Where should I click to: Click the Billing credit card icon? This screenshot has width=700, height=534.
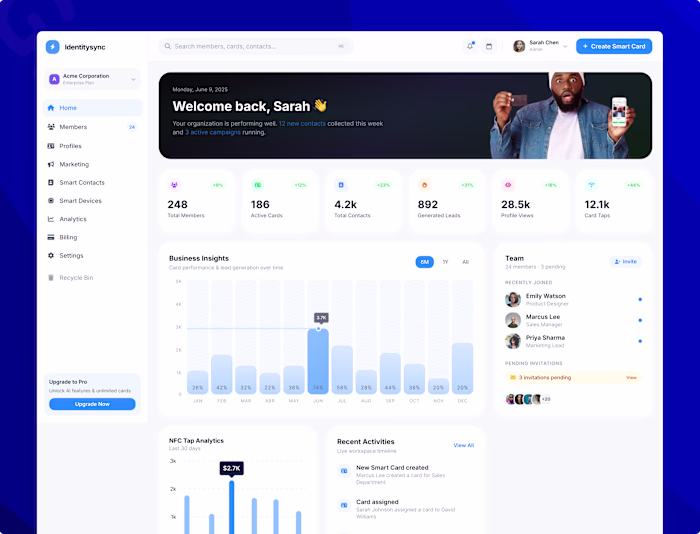tap(51, 238)
